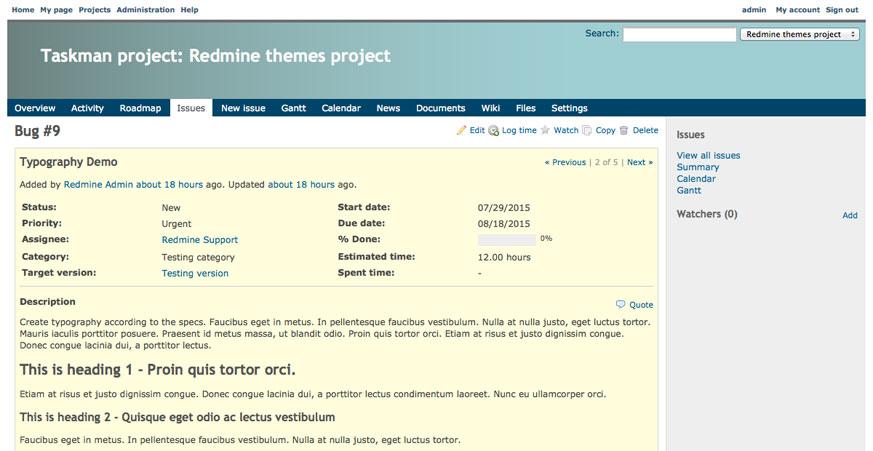Click the Quote speech bubble icon

621,305
